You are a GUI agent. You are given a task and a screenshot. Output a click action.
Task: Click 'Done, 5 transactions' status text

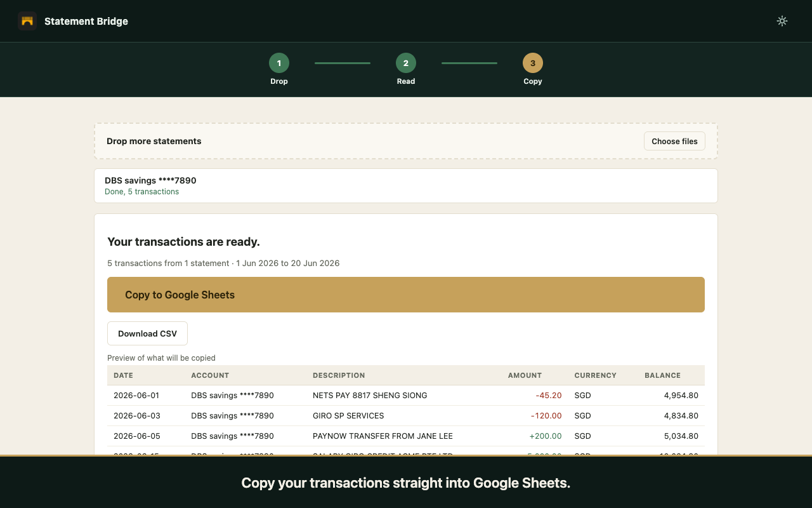141,192
